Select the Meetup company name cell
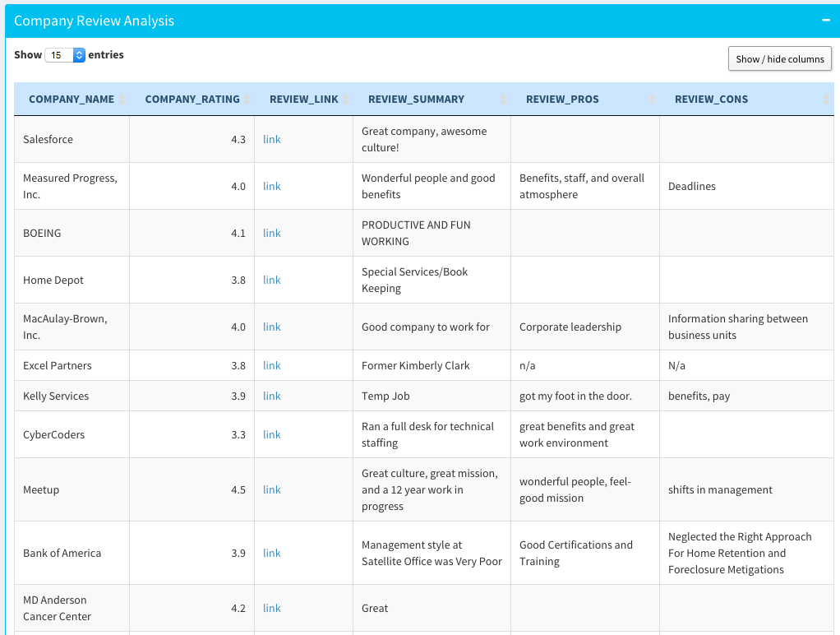Image resolution: width=840 pixels, height=635 pixels. pyautogui.click(x=72, y=489)
